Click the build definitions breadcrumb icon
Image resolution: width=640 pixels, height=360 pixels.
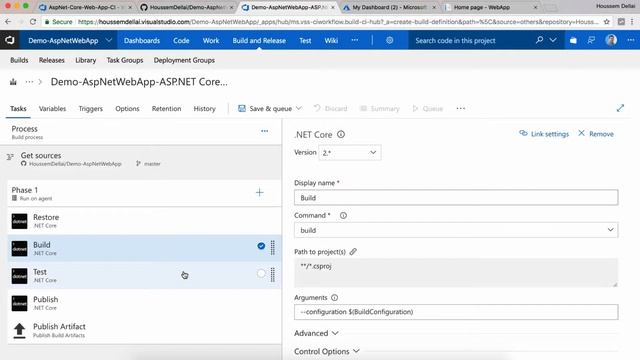tap(13, 82)
